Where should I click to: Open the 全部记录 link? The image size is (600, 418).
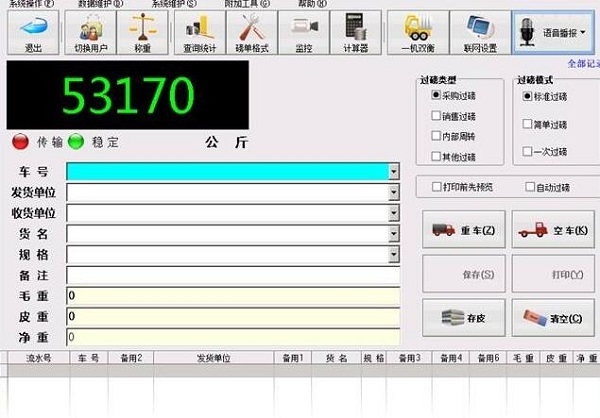tap(584, 63)
